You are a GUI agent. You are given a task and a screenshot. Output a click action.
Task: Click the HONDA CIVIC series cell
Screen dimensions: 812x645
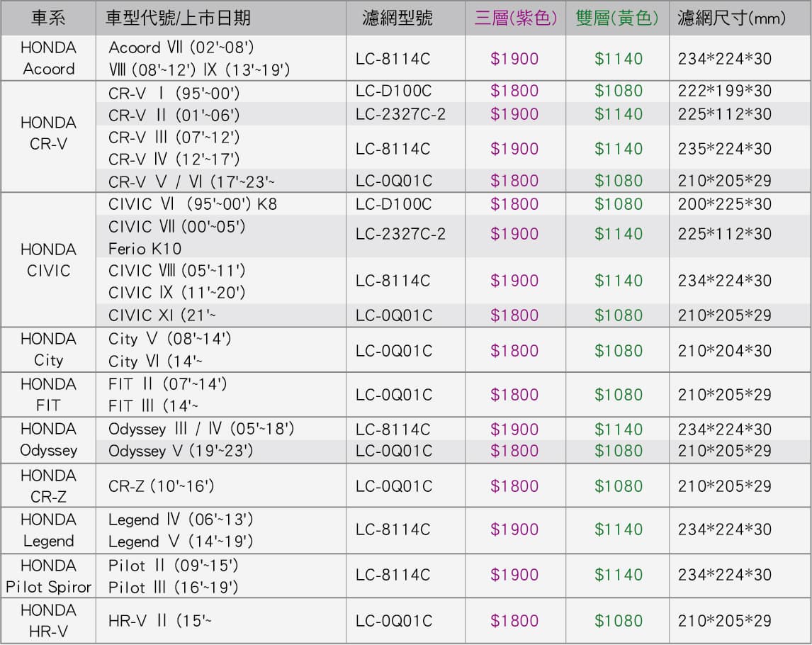click(x=48, y=260)
